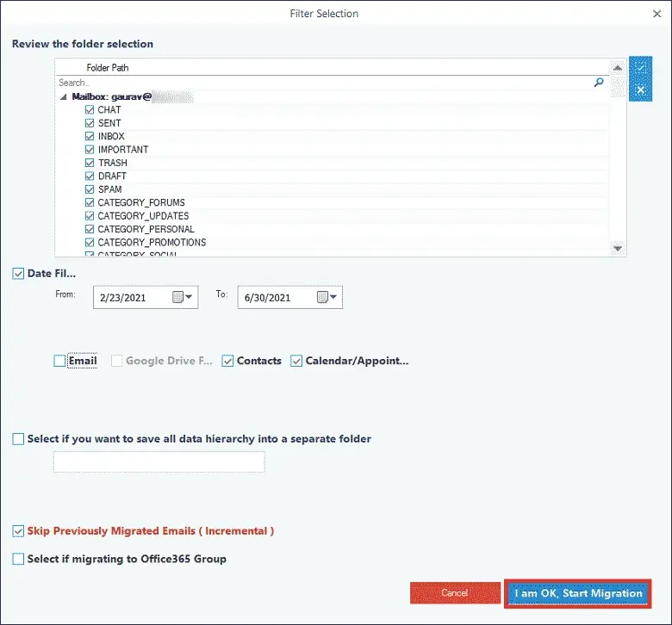
Task: Uncheck the DRAFT folder checkbox
Action: (x=89, y=176)
